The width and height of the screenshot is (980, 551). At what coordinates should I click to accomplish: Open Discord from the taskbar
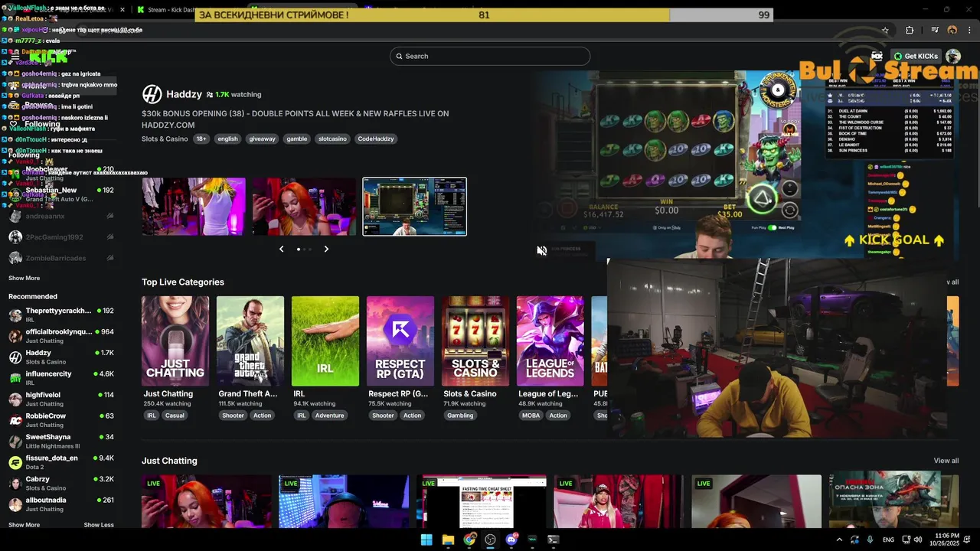click(511, 540)
